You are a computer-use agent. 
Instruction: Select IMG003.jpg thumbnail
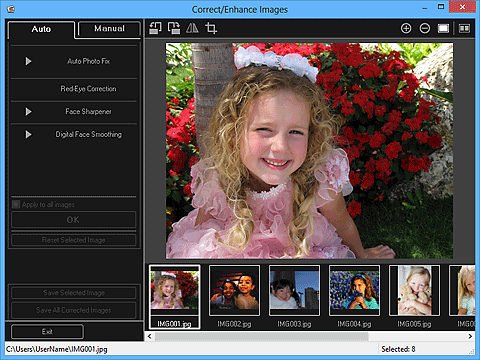coord(294,291)
